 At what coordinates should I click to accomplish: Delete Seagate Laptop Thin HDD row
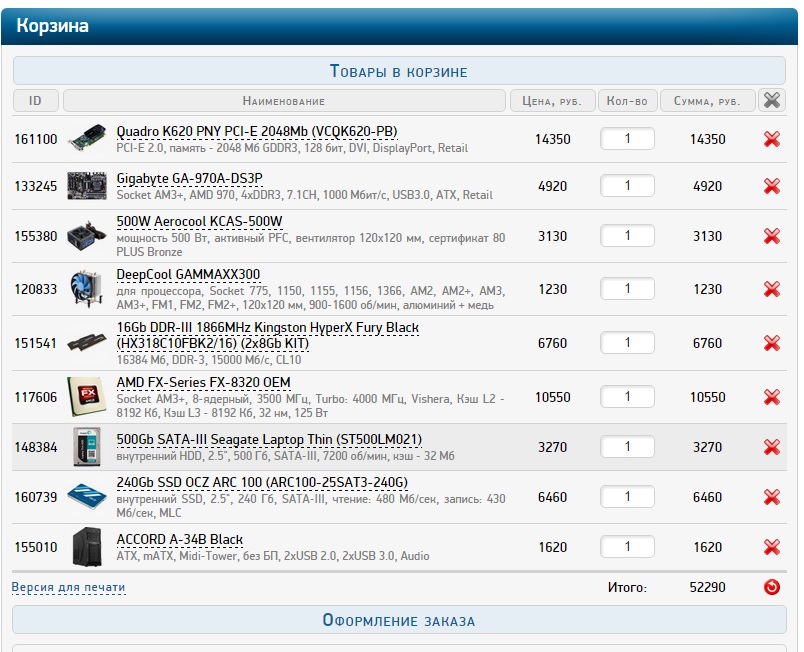coord(772,447)
